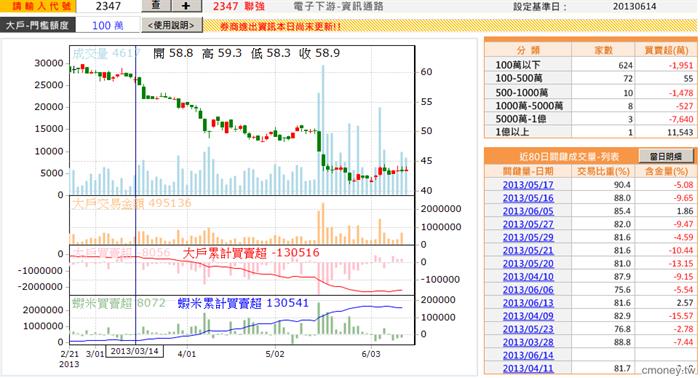700x378 pixels.
Task: Open the 2013/05/23 date link
Action: 528,329
